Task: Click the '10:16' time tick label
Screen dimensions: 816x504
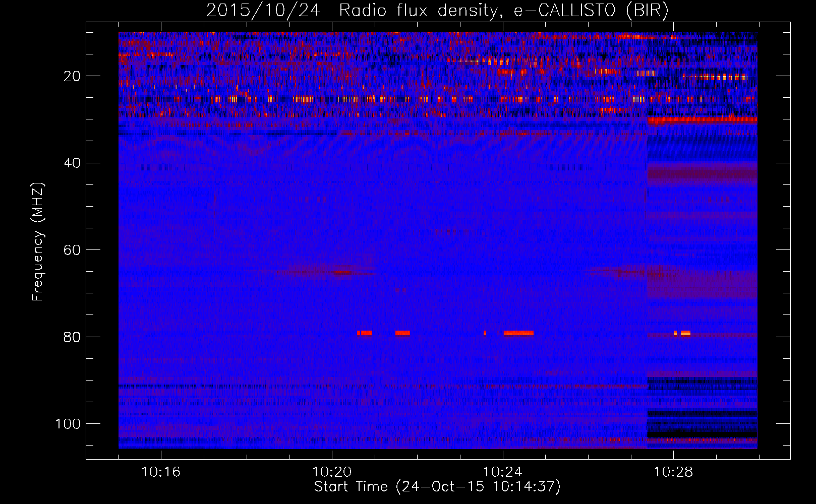Action: pos(161,472)
